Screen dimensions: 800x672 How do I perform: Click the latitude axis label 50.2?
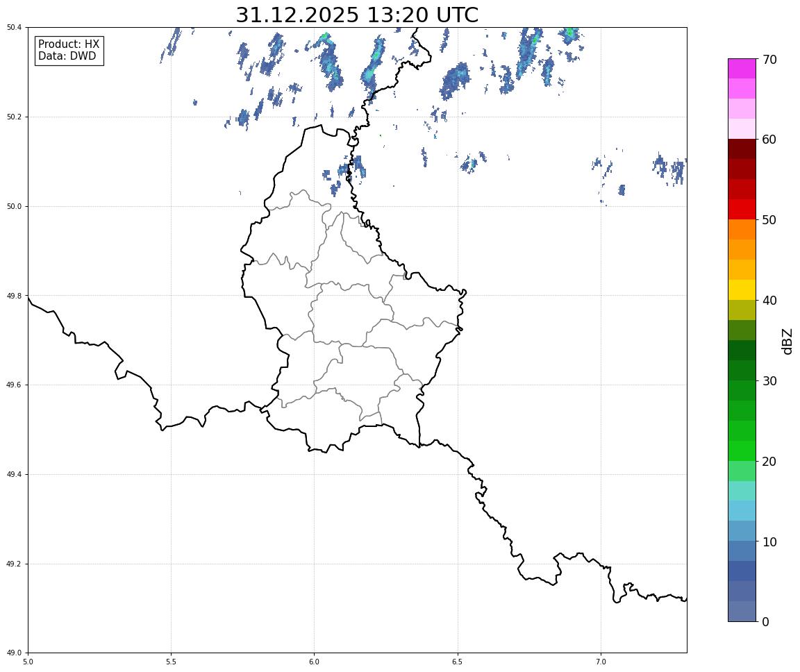pos(14,117)
